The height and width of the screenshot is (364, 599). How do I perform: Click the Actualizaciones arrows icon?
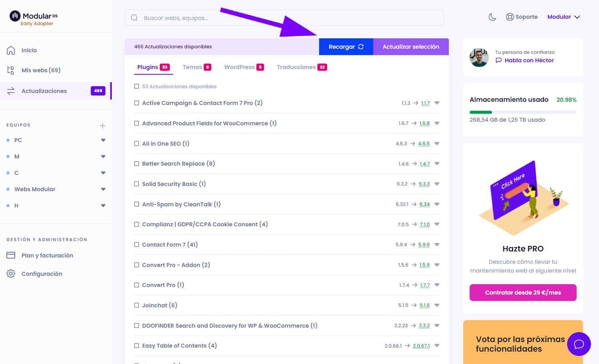11,91
